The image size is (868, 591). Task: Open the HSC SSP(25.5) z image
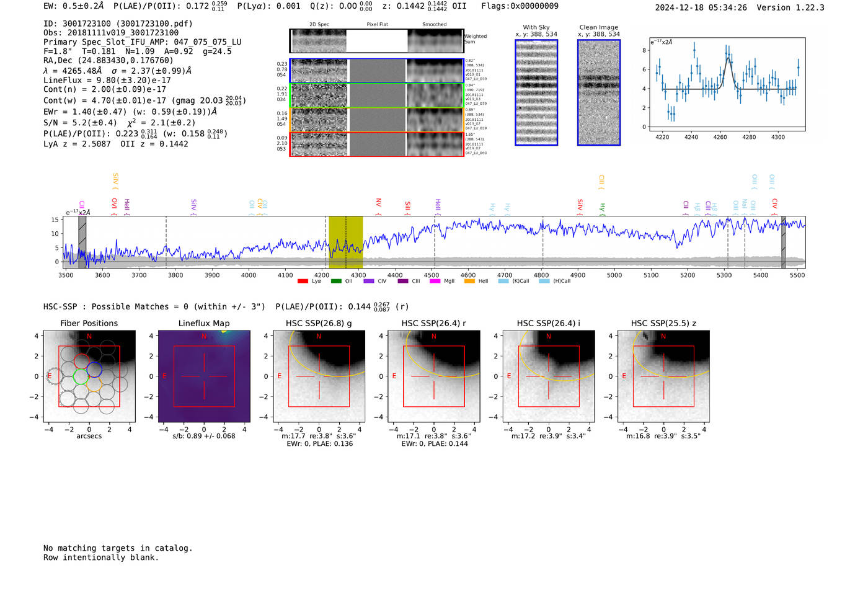click(x=663, y=376)
